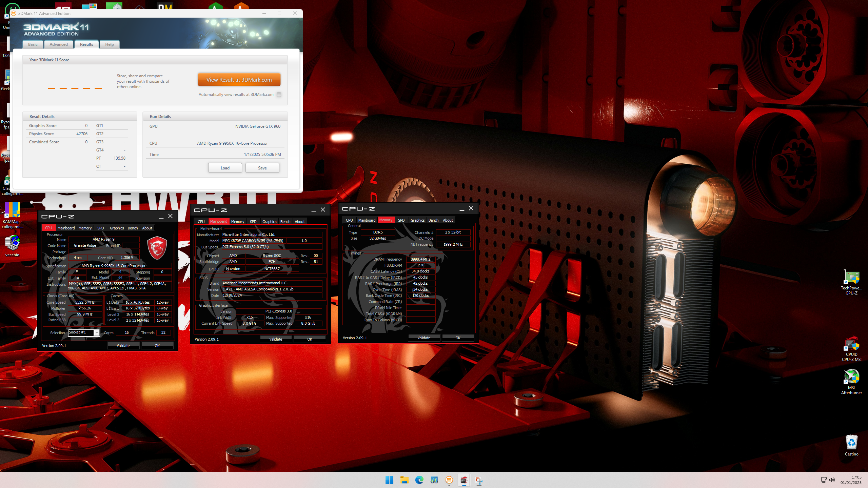Click the network icon in system tray

click(x=824, y=480)
